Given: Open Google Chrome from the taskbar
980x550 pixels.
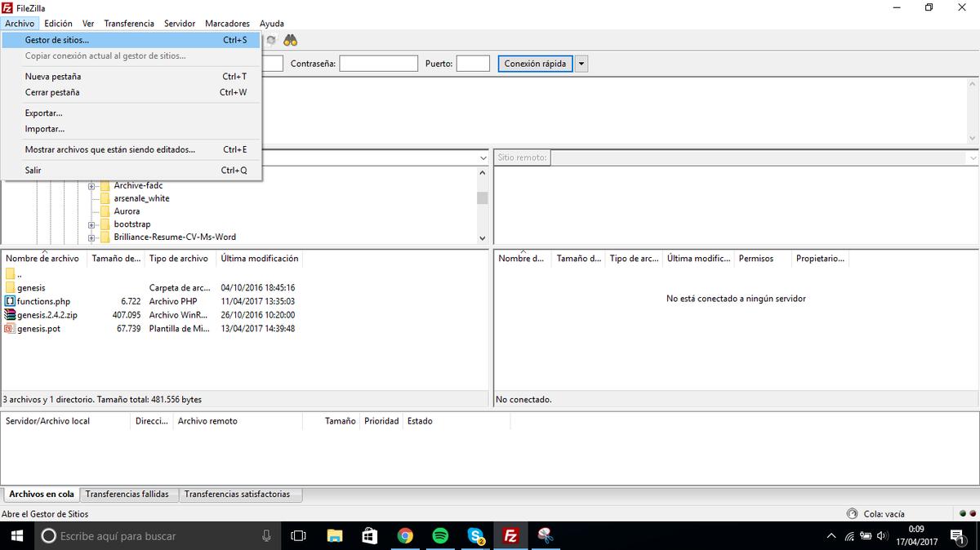Looking at the screenshot, I should (x=405, y=536).
